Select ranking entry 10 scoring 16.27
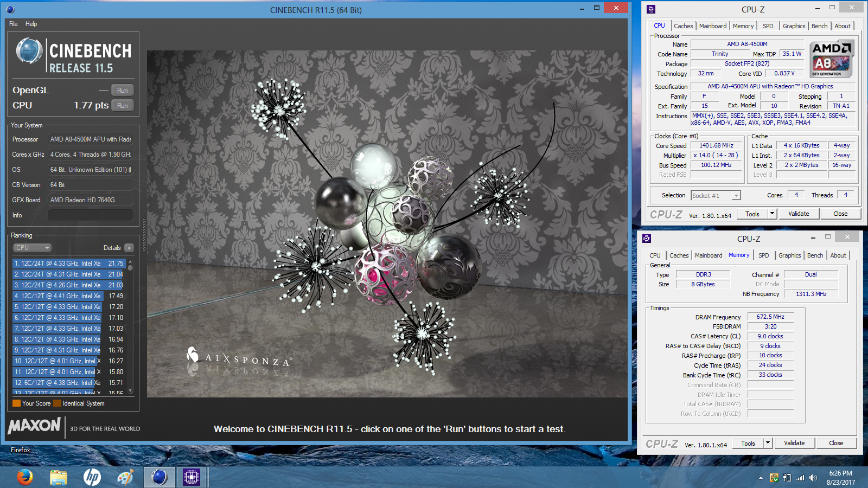Screen dimensions: 868x488 point(69,361)
